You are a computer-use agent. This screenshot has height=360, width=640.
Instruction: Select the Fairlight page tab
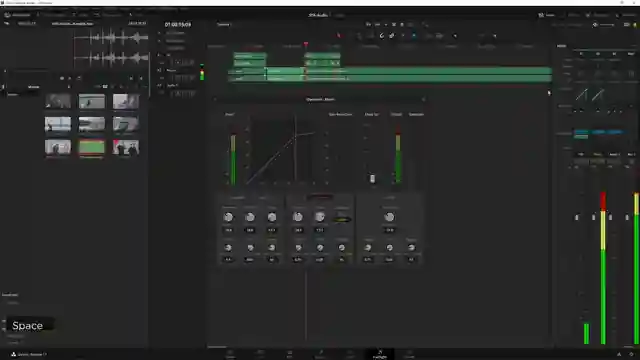click(x=380, y=354)
